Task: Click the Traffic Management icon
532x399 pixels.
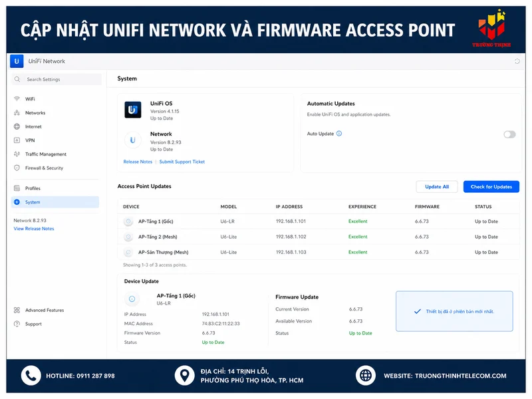Action: tap(17, 154)
